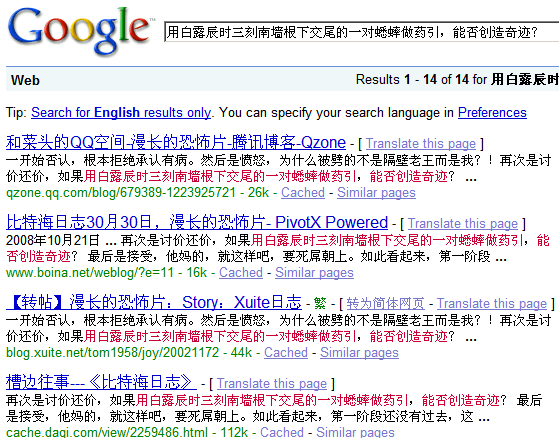
Task: Open Similar pages for qzone.qq.com result
Action: pos(376,192)
